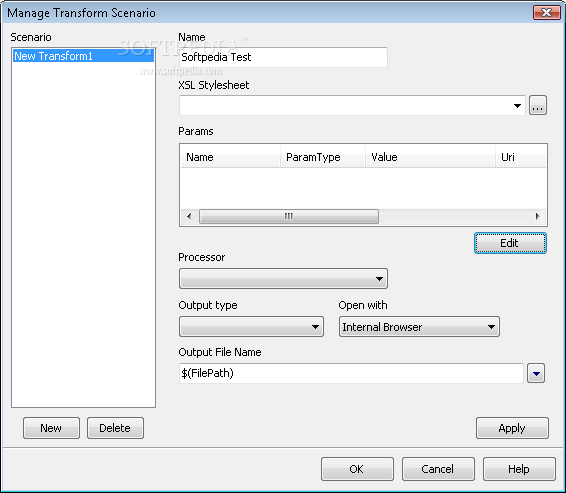Expand the Processor dropdown
The height and width of the screenshot is (493, 566).
[x=283, y=279]
